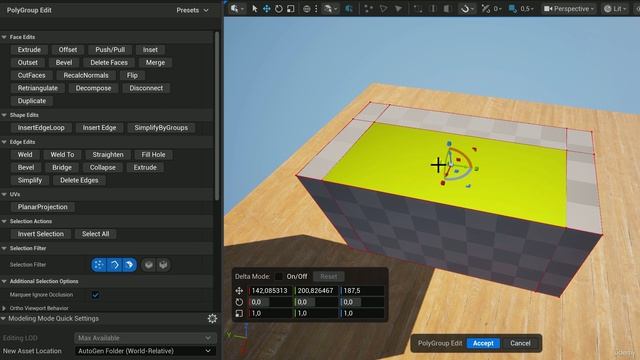Image resolution: width=640 pixels, height=360 pixels.
Task: Click the RecalcNormals button
Action: [x=86, y=76]
